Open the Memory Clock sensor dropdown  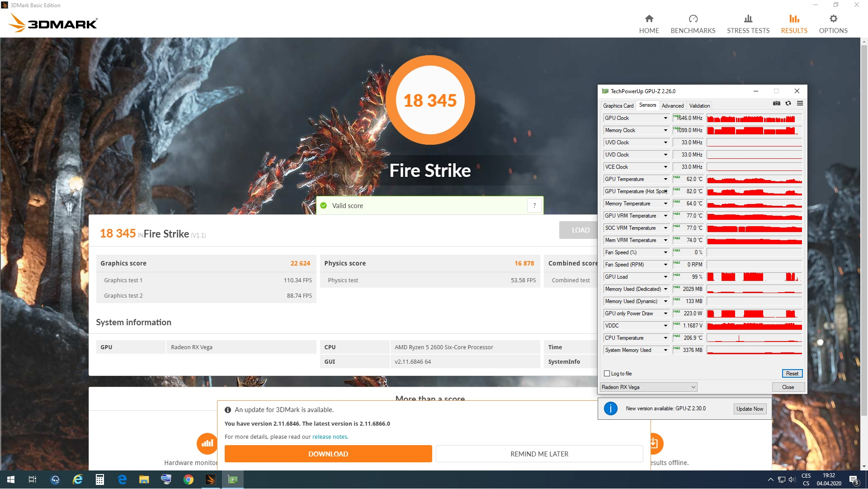pos(665,130)
